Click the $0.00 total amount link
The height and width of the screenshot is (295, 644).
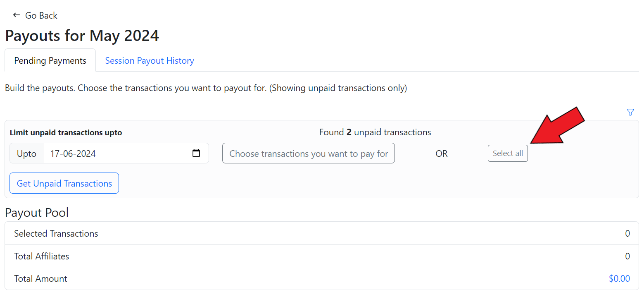619,279
